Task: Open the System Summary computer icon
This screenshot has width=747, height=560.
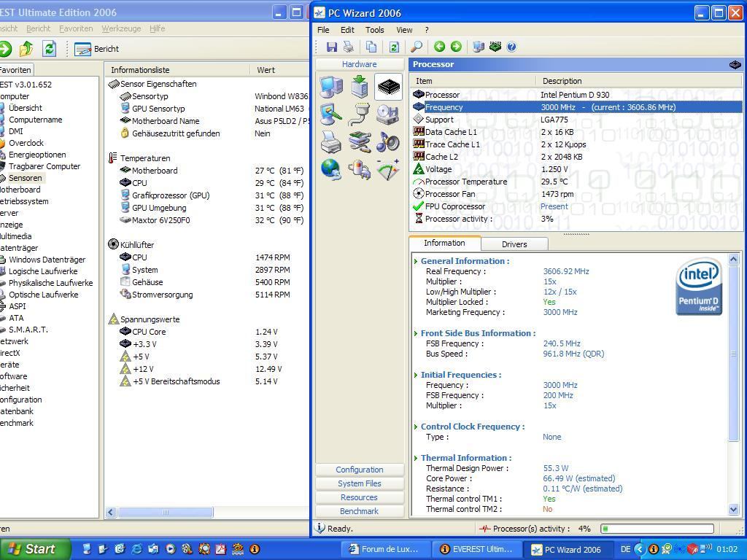Action: [331, 87]
